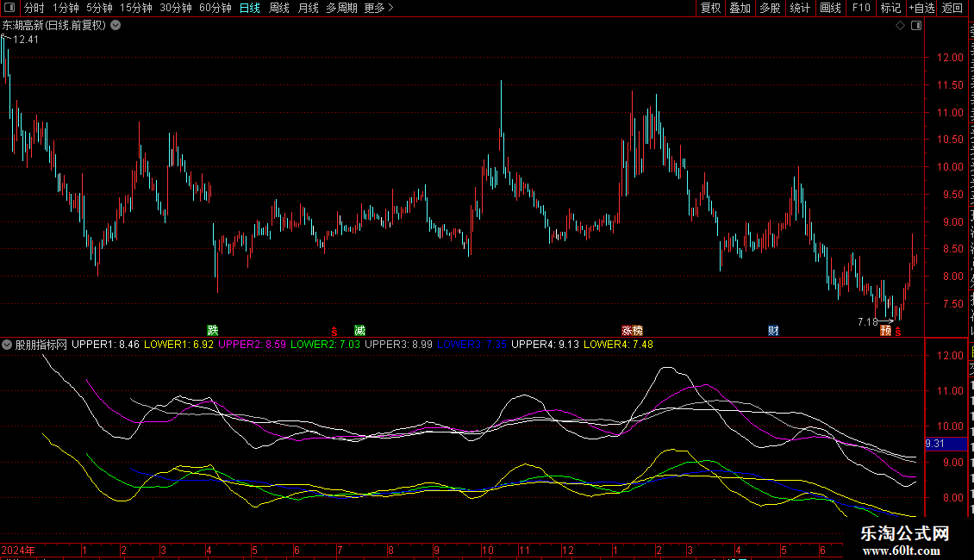Image resolution: width=974 pixels, height=560 pixels.
Task: Switch to 日线 daily chart
Action: (250, 8)
